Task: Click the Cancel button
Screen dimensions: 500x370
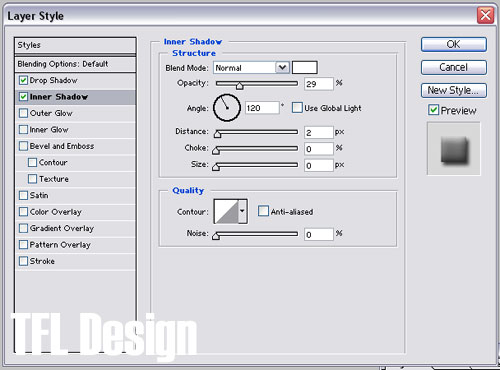Action: 454,67
